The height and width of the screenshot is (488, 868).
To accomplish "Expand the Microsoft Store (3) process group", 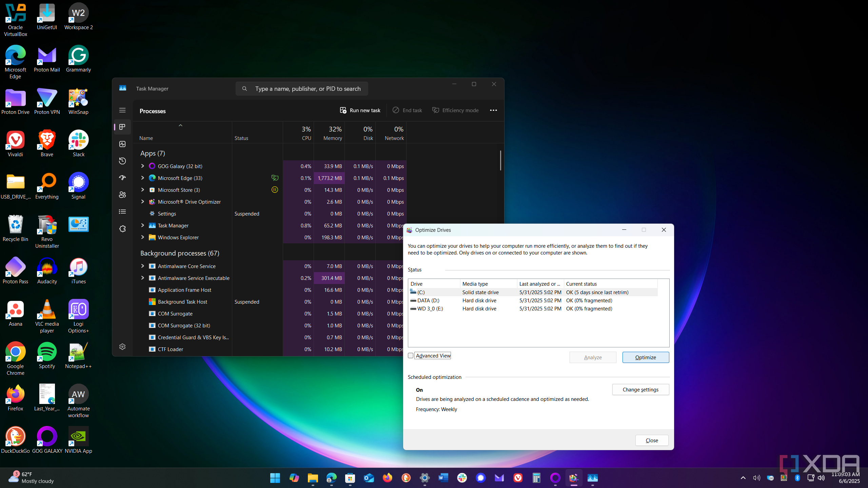I will pos(142,190).
